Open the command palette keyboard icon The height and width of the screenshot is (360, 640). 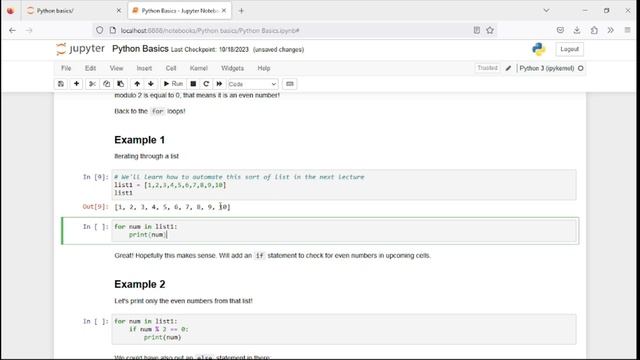pos(290,84)
